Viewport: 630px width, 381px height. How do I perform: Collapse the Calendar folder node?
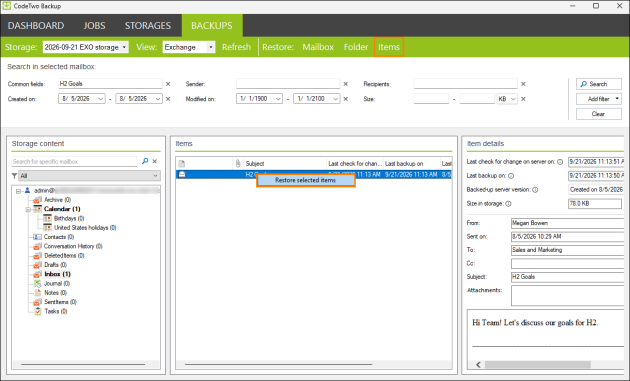[28, 209]
